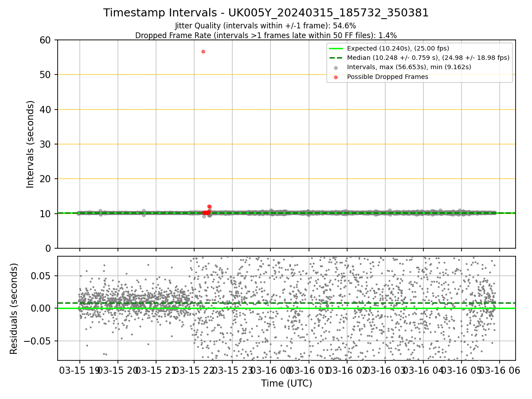Click the dashed dark green median sample in legend

[336, 58]
